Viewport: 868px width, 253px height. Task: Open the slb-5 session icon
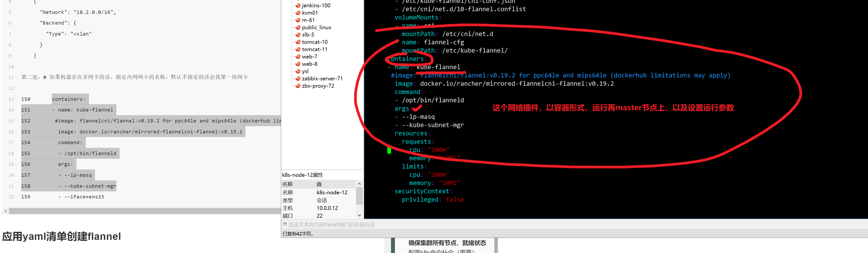tap(298, 35)
